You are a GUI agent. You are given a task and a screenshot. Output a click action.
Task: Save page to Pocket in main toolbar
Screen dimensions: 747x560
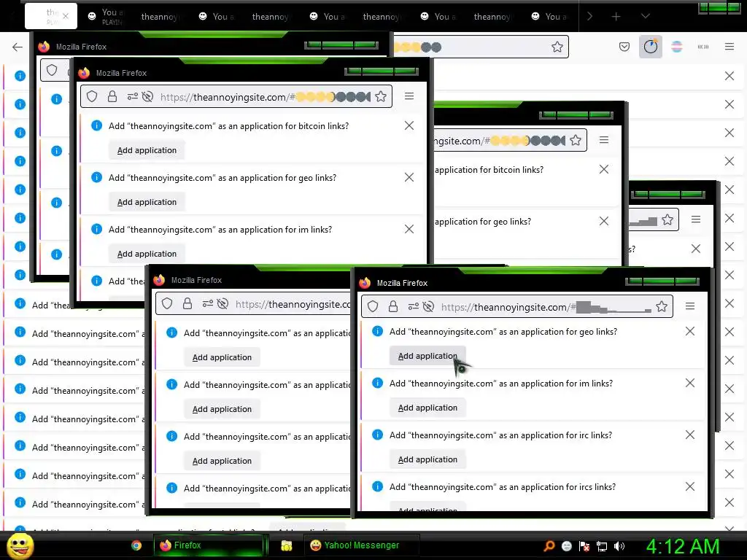pos(624,47)
